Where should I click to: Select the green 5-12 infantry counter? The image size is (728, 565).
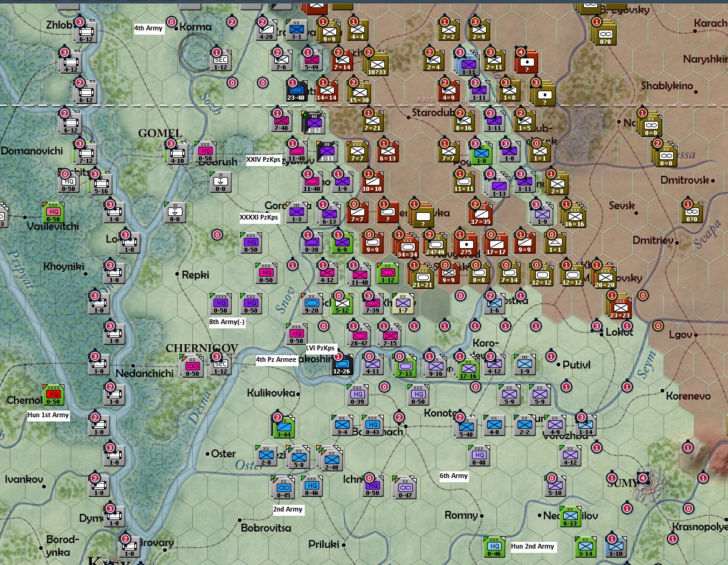[x=342, y=304]
